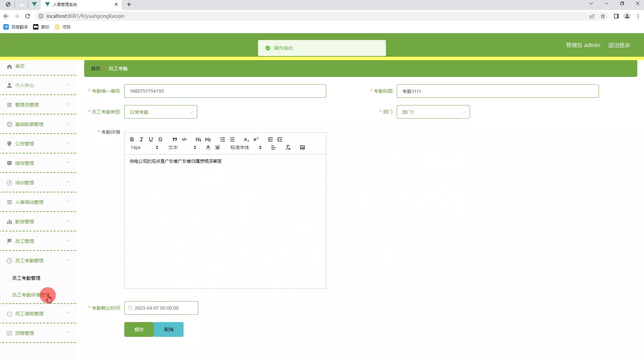Expand the 培训管理 sidebar menu
The width and height of the screenshot is (644, 360).
[x=38, y=183]
